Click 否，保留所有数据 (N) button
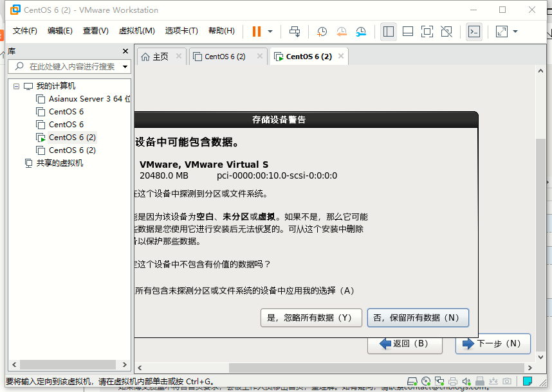Image resolution: width=552 pixels, height=392 pixels. [418, 318]
